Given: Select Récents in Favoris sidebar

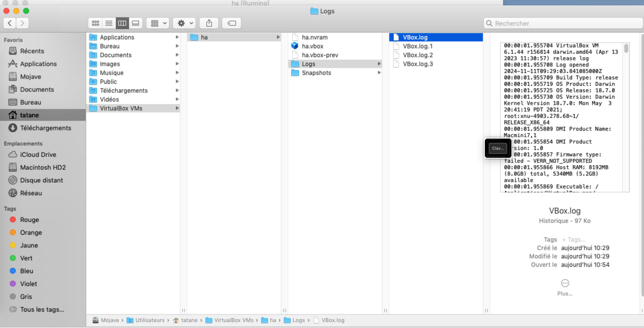Looking at the screenshot, I should [x=32, y=51].
